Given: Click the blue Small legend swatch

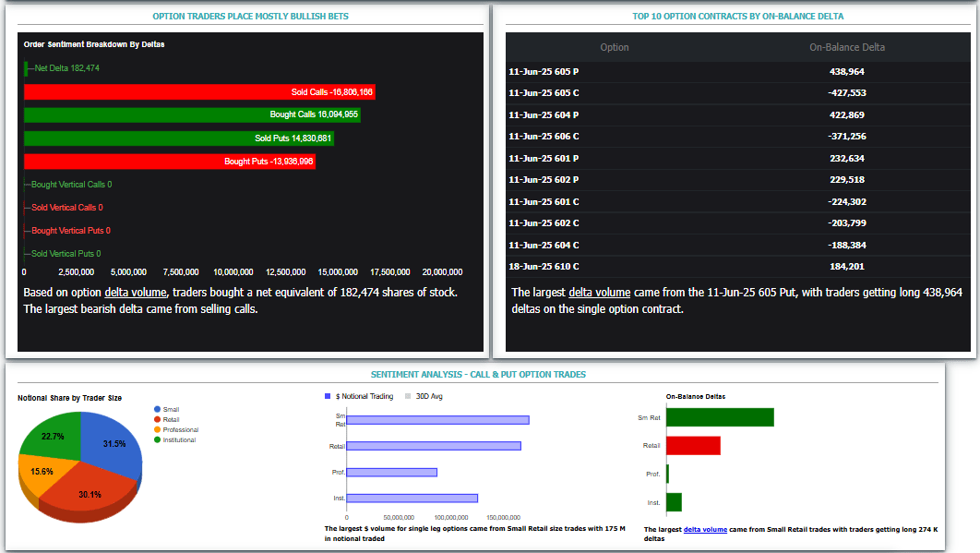Looking at the screenshot, I should (x=158, y=409).
